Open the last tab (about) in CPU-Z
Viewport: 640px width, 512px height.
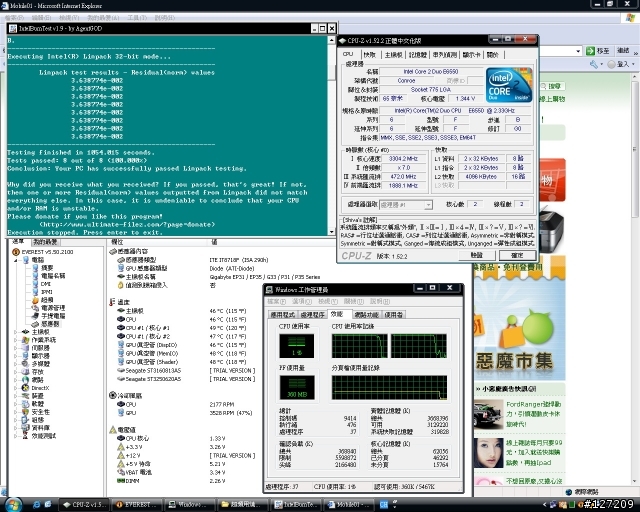point(493,55)
